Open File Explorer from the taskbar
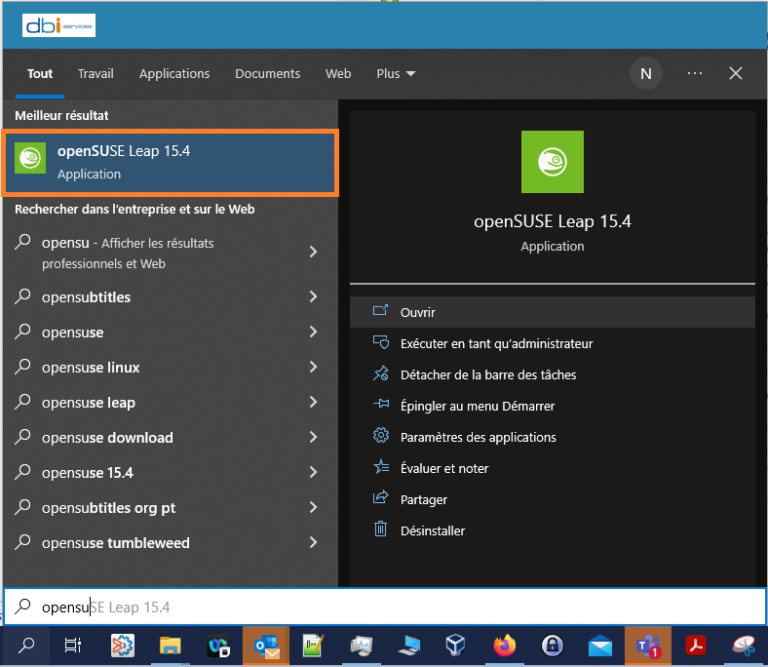Screen dimensions: 768x667 coord(170,645)
